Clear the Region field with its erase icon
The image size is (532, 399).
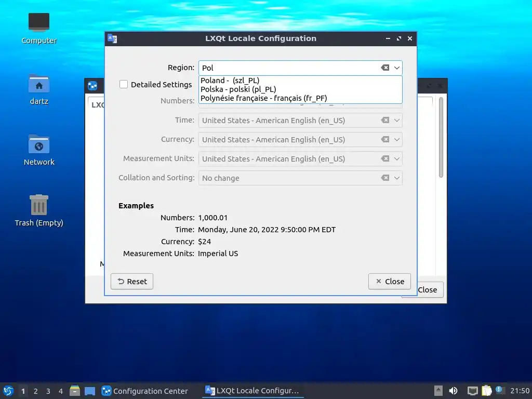point(385,68)
